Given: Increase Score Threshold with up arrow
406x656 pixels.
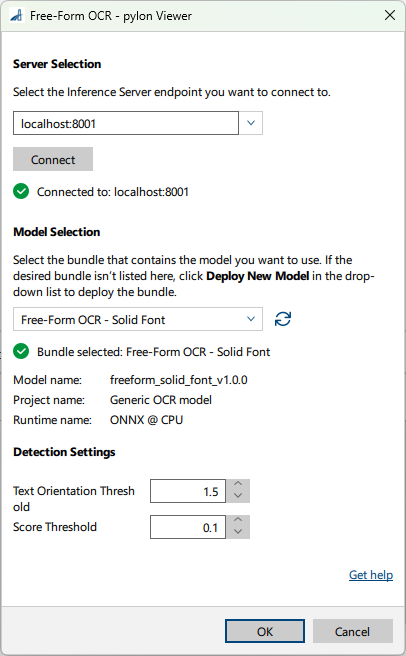Looking at the screenshot, I should click(x=238, y=520).
